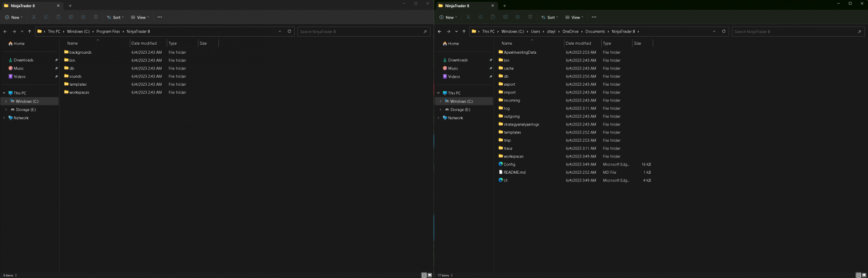Image resolution: width=868 pixels, height=278 pixels.
Task: Go up one level in right window
Action: pyautogui.click(x=464, y=32)
